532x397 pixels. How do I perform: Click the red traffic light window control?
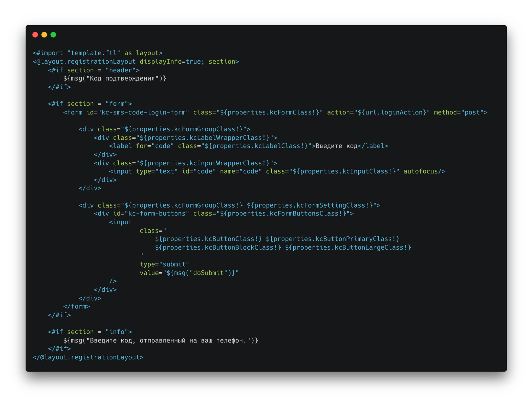[36, 35]
